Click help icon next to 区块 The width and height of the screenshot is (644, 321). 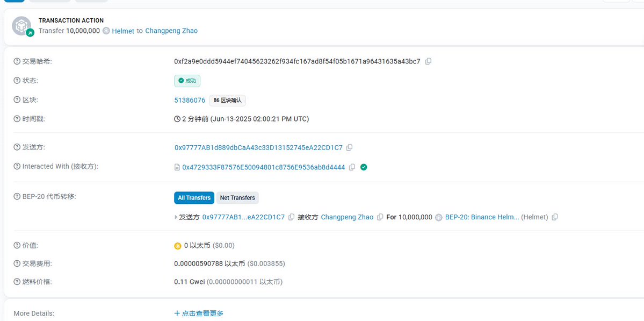coord(17,100)
